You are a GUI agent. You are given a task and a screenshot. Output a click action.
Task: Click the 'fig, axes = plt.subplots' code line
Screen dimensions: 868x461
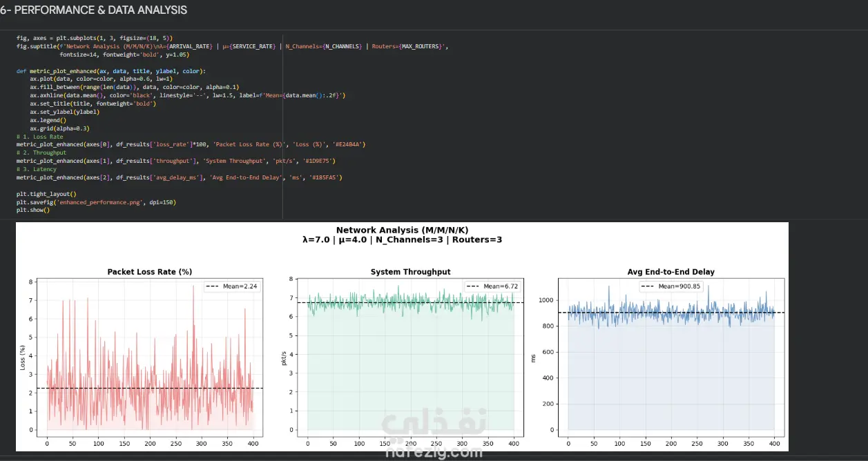[95, 38]
